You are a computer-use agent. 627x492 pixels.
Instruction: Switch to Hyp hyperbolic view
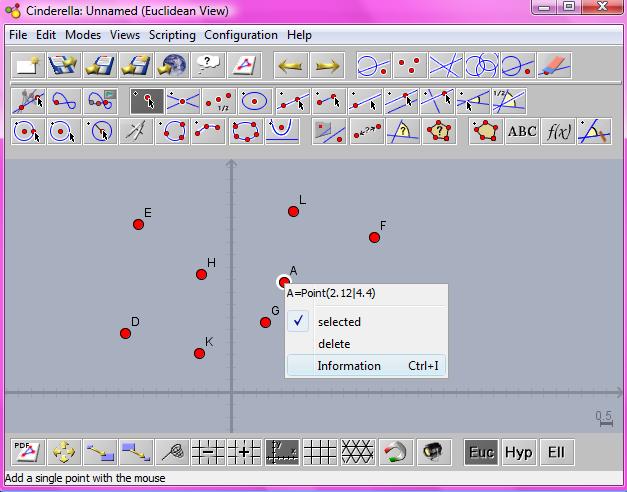pos(518,452)
